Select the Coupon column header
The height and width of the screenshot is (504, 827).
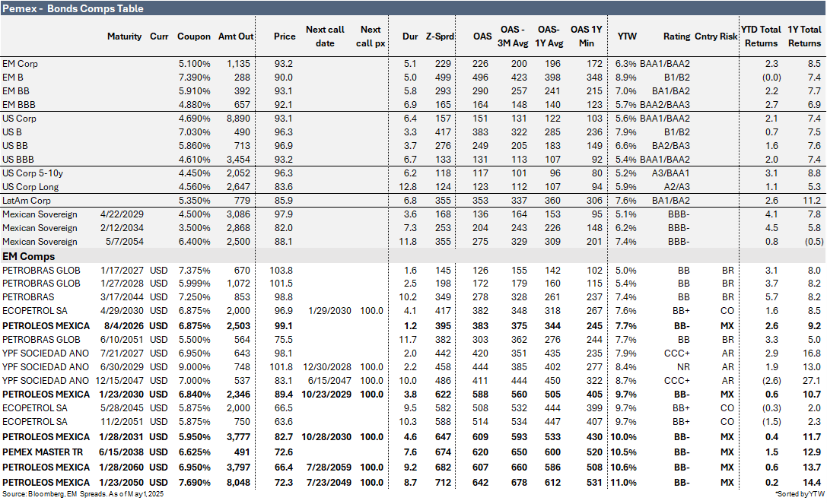click(193, 36)
